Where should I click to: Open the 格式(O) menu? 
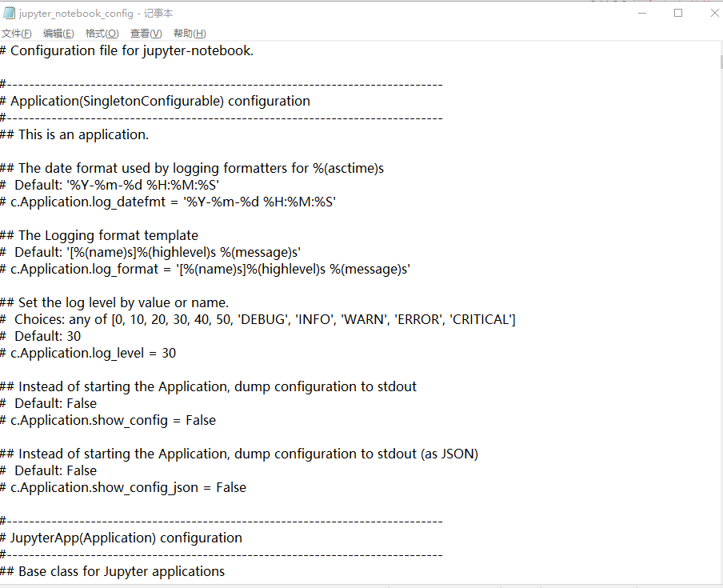(102, 34)
